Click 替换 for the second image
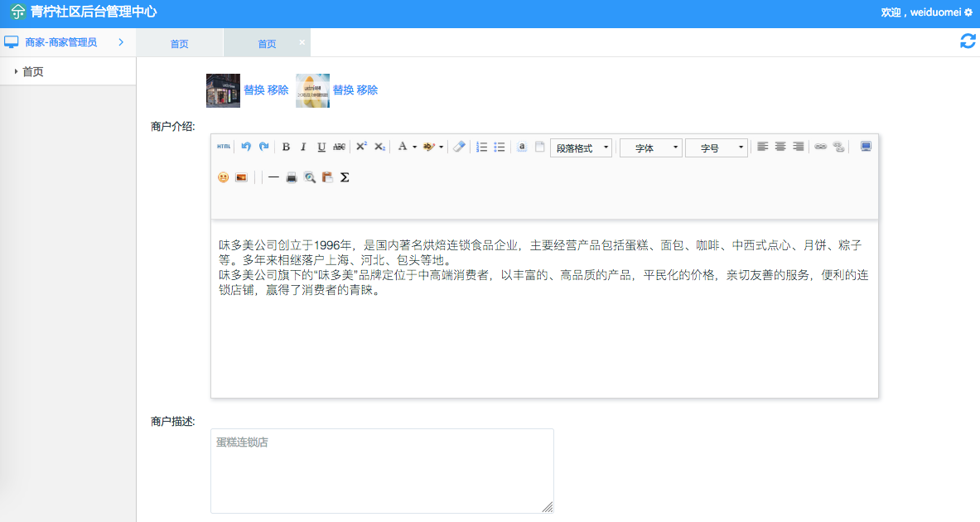The width and height of the screenshot is (980, 522). [343, 90]
